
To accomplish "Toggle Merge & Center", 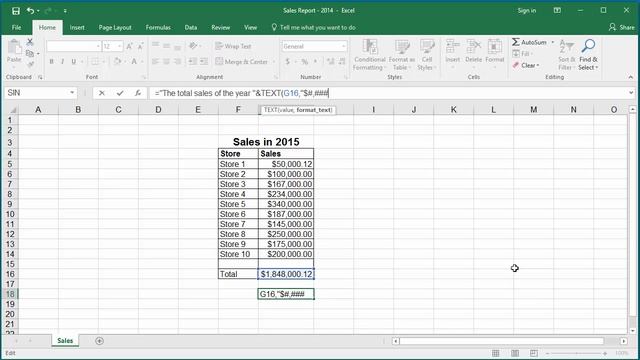I will (x=241, y=62).
